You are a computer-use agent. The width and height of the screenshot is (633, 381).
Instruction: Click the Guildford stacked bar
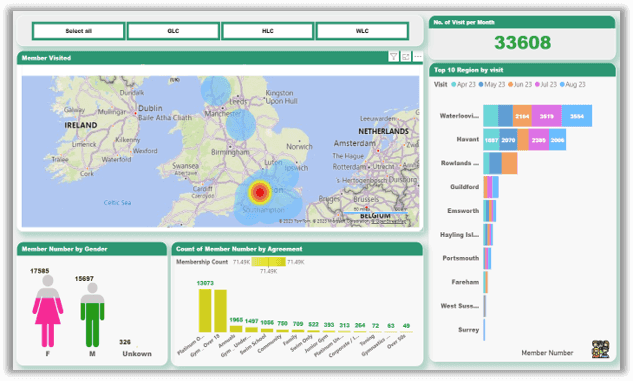[x=491, y=187]
